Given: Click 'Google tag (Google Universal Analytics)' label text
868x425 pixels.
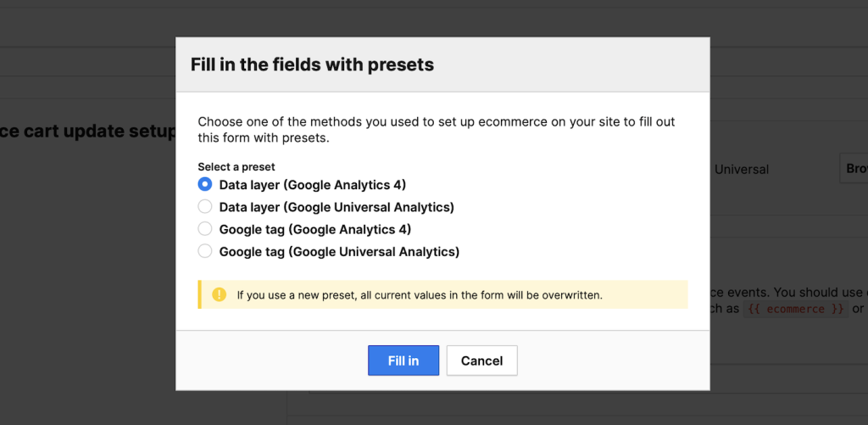Looking at the screenshot, I should coord(339,252).
